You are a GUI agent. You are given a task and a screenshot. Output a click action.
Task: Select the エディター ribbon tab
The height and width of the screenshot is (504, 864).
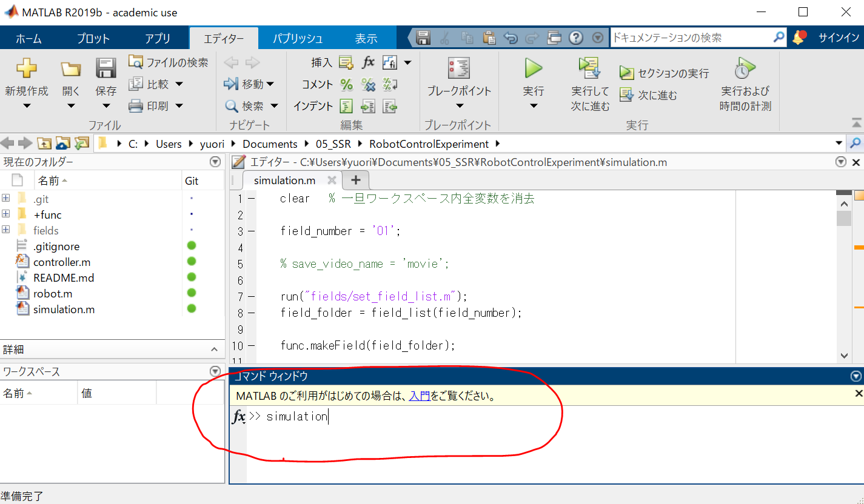[x=224, y=38]
